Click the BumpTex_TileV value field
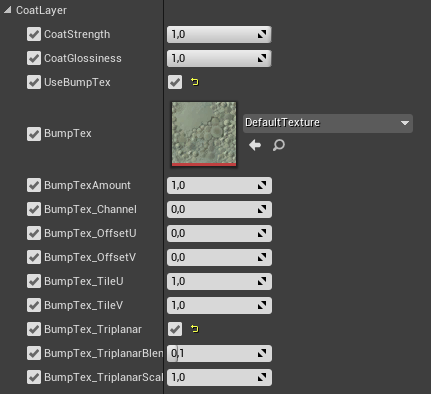Screen dimensions: 431x394 point(219,305)
